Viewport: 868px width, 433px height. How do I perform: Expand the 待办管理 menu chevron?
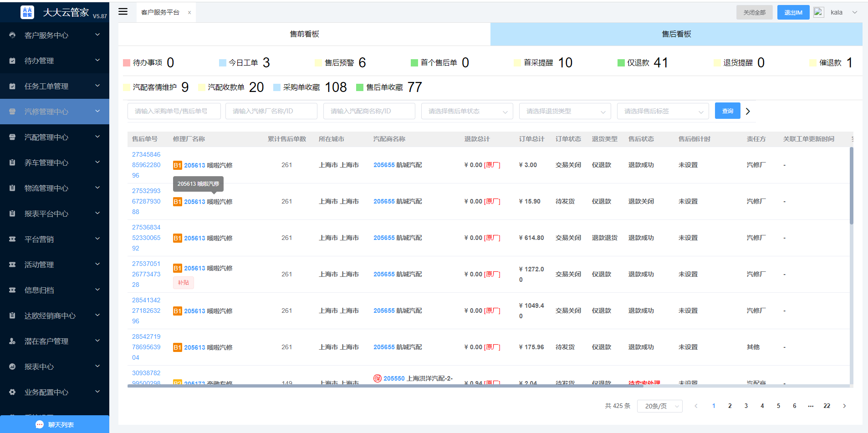tap(97, 60)
